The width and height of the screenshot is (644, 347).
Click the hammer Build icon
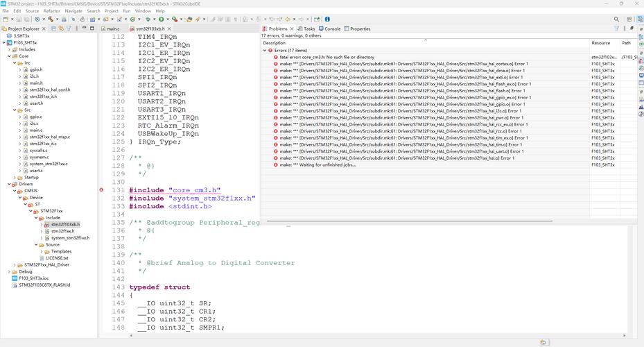click(x=51, y=19)
